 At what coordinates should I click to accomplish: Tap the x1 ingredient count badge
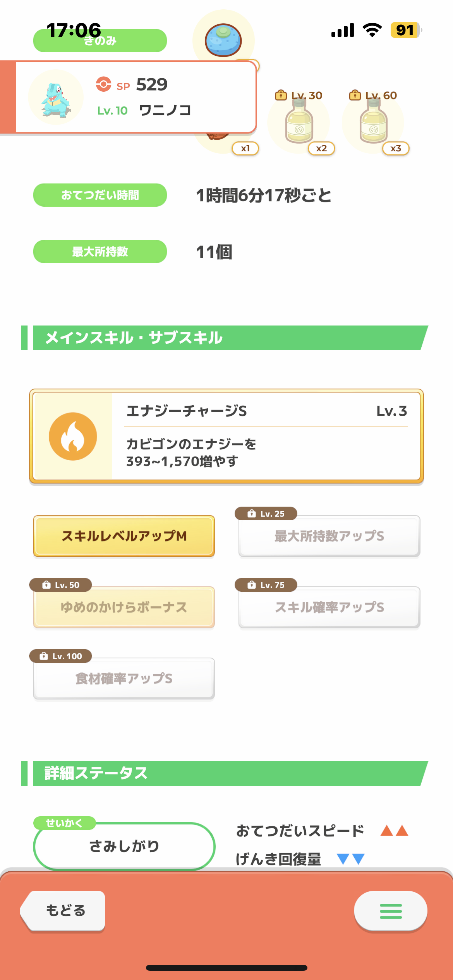245,148
